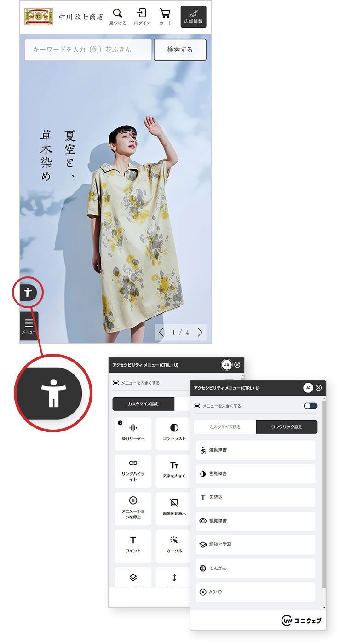345x644 pixels.
Task: Select the ワンクリック設定 tab
Action: point(287,427)
